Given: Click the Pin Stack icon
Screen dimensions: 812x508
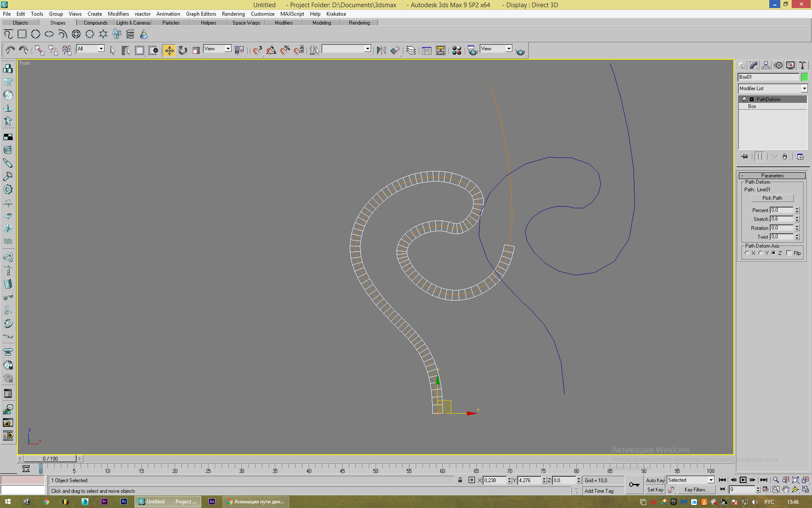Looking at the screenshot, I should [744, 157].
